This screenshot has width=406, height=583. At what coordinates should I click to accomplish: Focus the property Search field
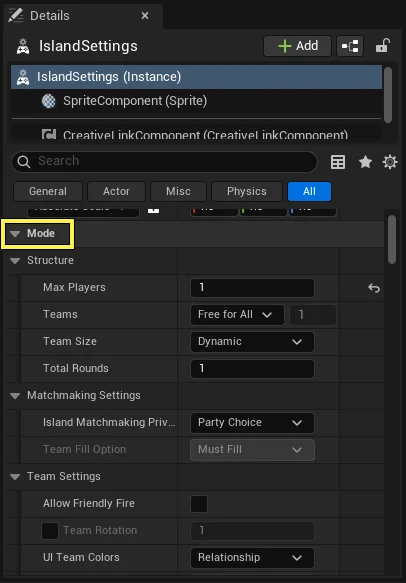click(165, 161)
